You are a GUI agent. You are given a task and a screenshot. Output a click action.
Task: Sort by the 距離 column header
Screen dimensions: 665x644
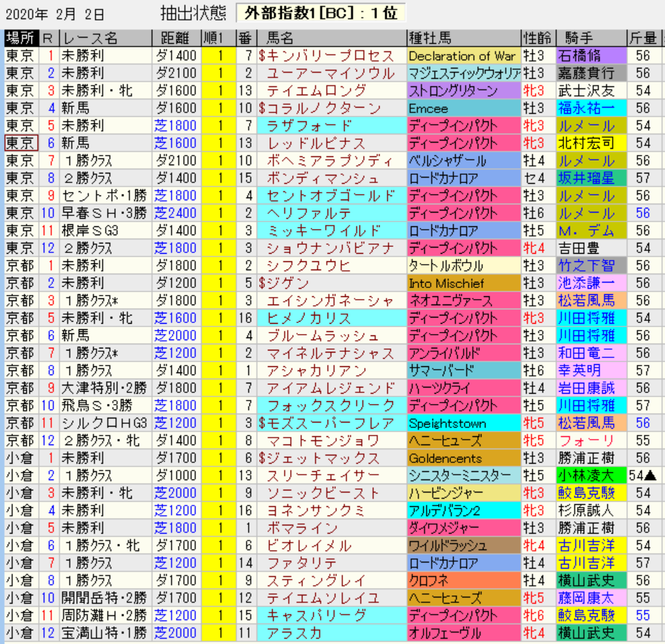176,38
